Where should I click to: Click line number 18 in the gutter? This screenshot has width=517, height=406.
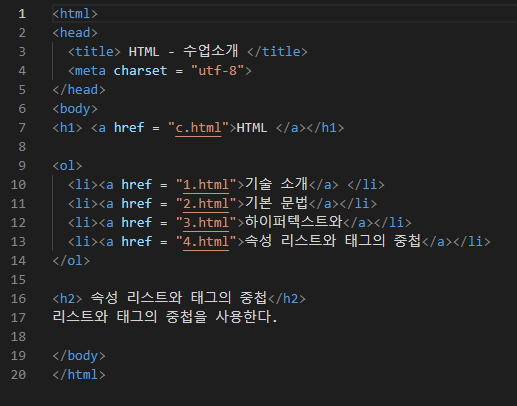pos(18,337)
